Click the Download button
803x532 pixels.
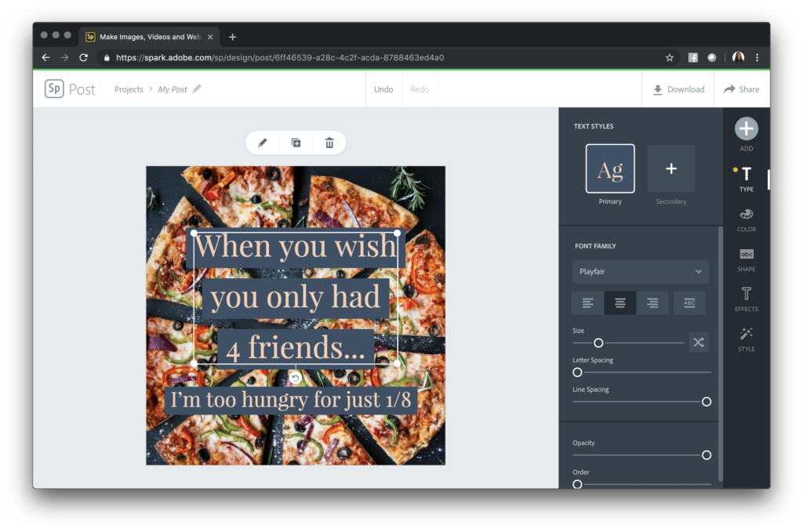pyautogui.click(x=678, y=89)
